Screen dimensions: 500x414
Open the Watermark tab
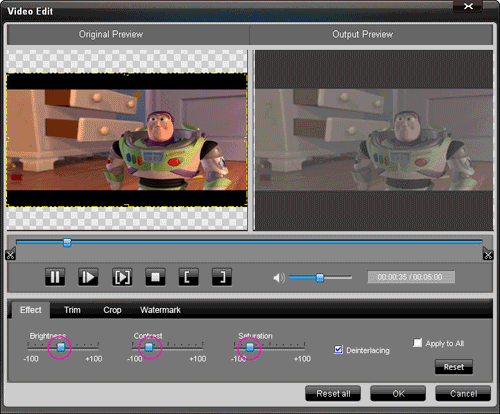(x=160, y=310)
